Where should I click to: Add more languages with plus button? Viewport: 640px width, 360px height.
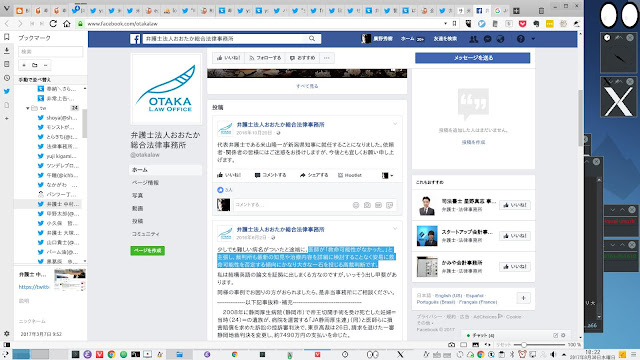523,298
